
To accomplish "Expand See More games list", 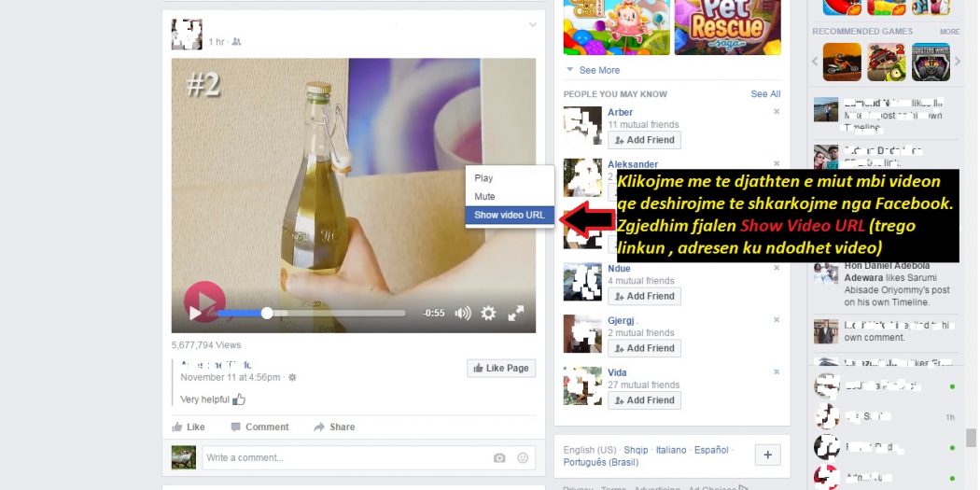I will 598,70.
